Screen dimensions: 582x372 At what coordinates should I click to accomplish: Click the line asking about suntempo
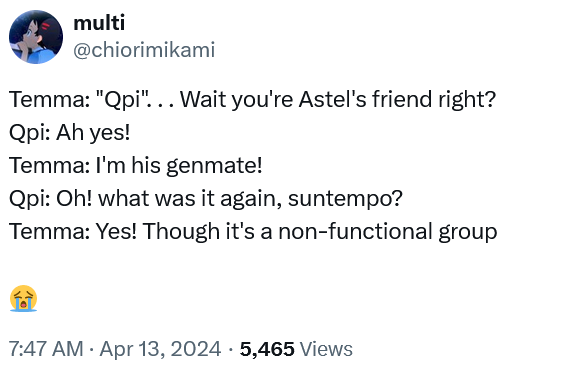[x=206, y=199]
